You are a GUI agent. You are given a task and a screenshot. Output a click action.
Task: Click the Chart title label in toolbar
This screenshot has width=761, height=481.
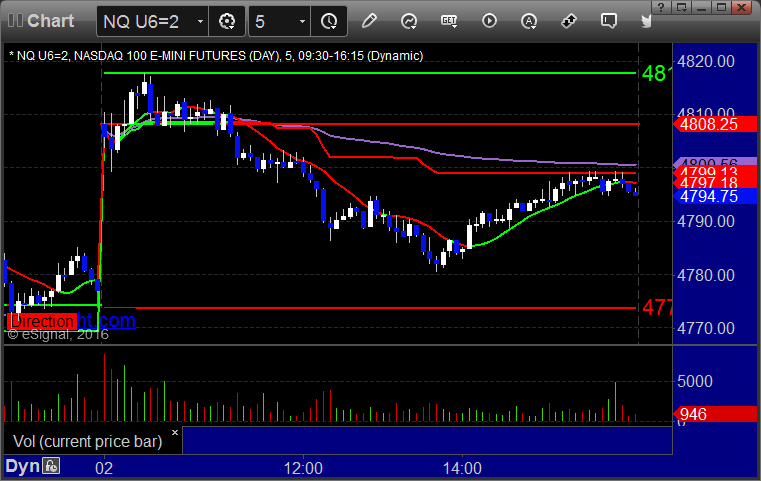50,21
